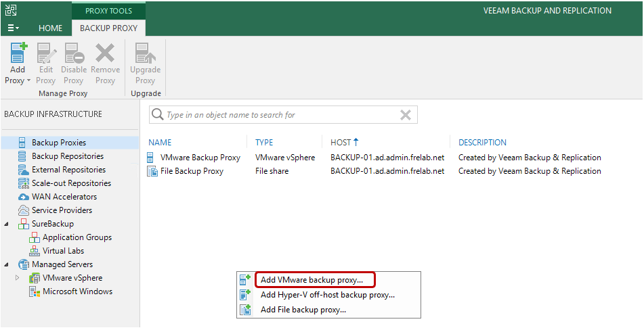This screenshot has height=330, width=644.
Task: Select Backup Proxies in the tree
Action: click(59, 143)
